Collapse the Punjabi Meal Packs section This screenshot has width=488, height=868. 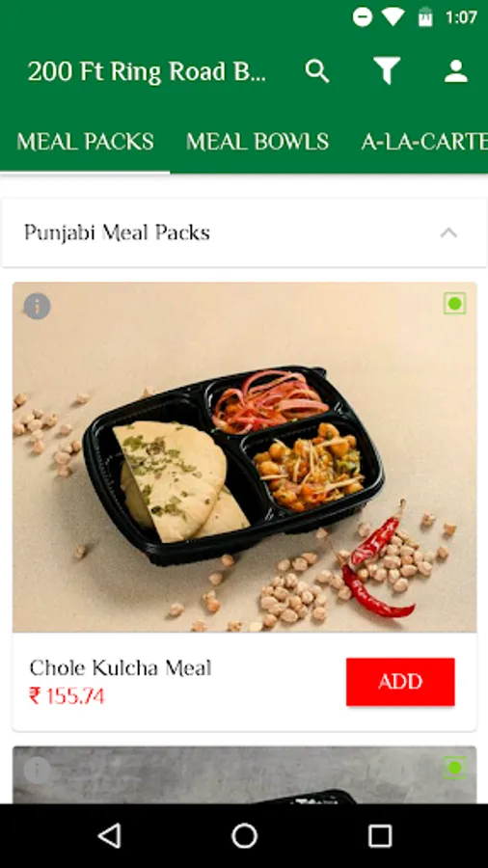click(448, 232)
